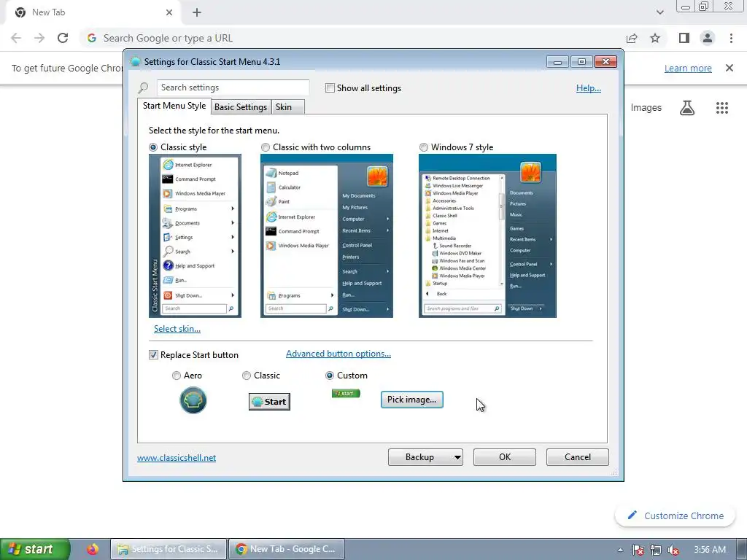
Task: Open the Help... link
Action: (x=589, y=88)
